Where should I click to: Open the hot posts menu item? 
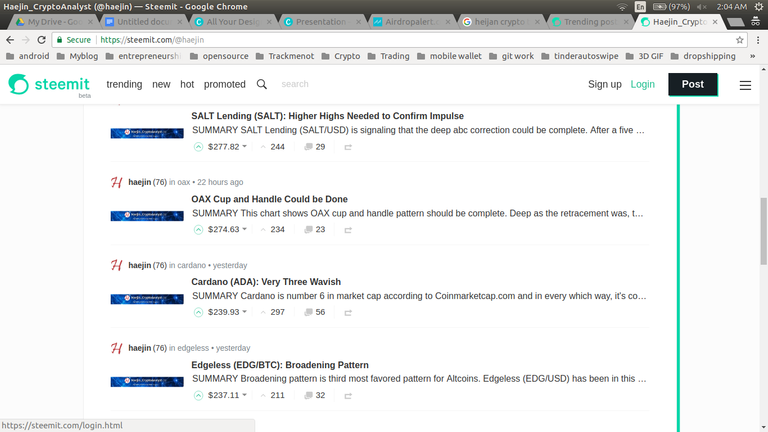(187, 84)
